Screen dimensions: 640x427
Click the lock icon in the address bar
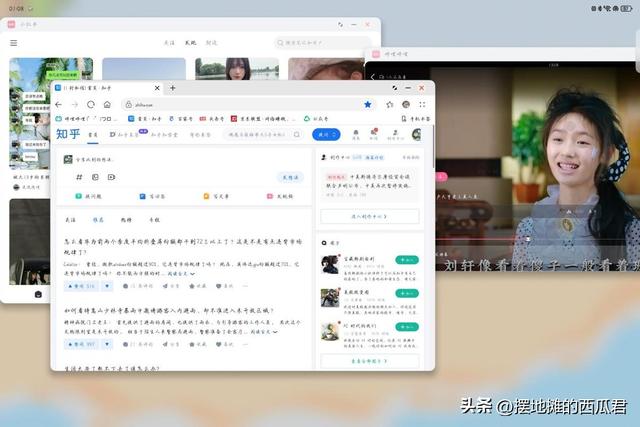pyautogui.click(x=128, y=105)
